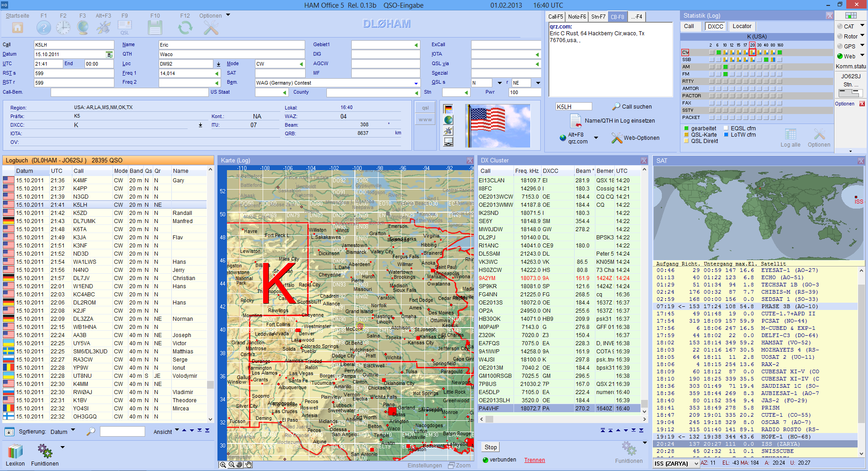Viewport: 868px width, 471px height.
Task: Click the small satellite icon beside flag photo
Action: (448, 131)
